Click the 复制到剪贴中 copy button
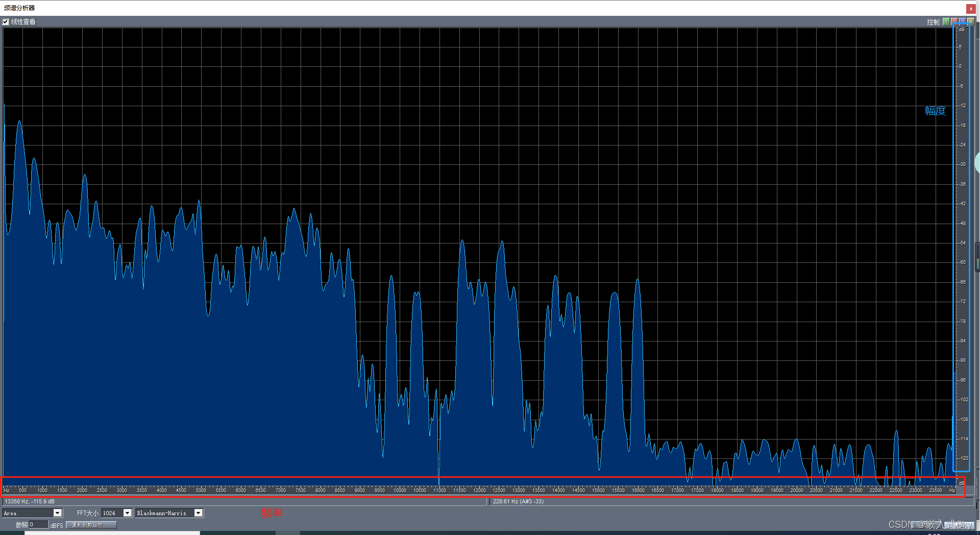 91,525
